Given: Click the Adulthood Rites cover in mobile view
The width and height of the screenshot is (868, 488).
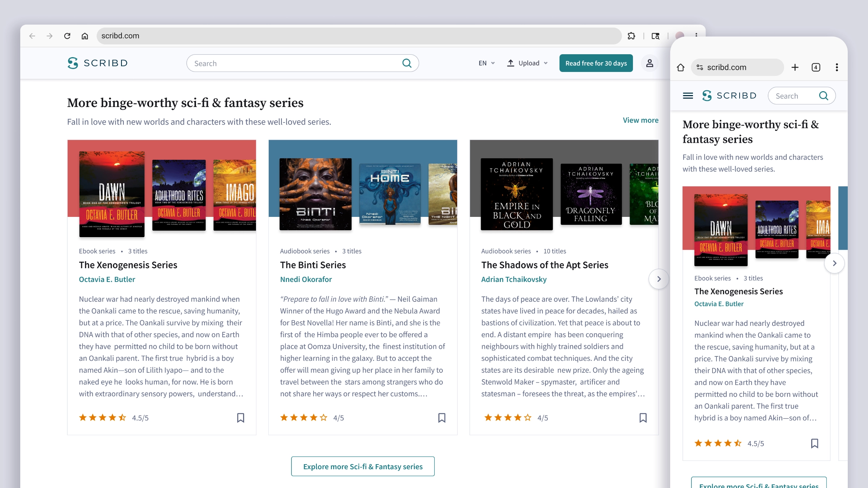Looking at the screenshot, I should point(777,230).
